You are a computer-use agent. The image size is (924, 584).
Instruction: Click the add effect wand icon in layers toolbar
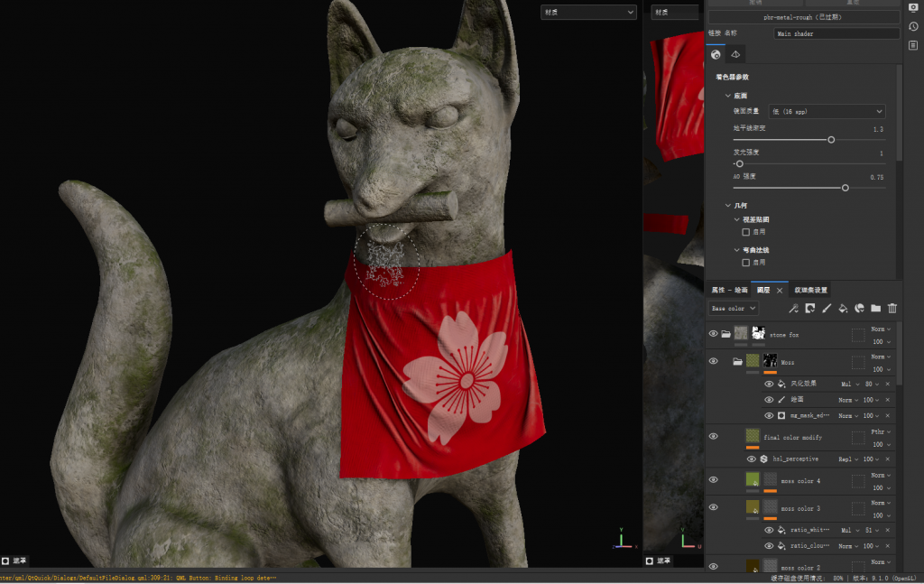[x=793, y=308]
